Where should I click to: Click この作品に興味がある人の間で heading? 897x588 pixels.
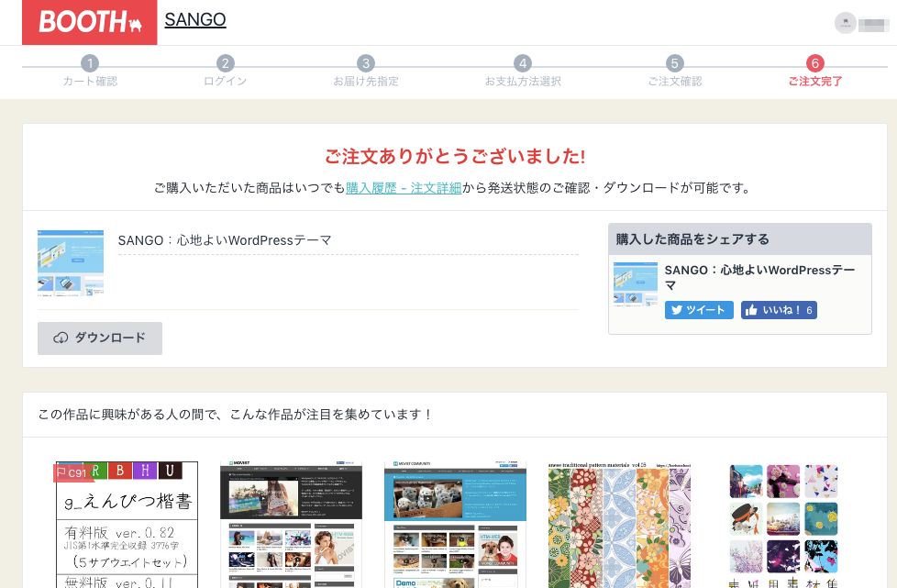[235, 414]
